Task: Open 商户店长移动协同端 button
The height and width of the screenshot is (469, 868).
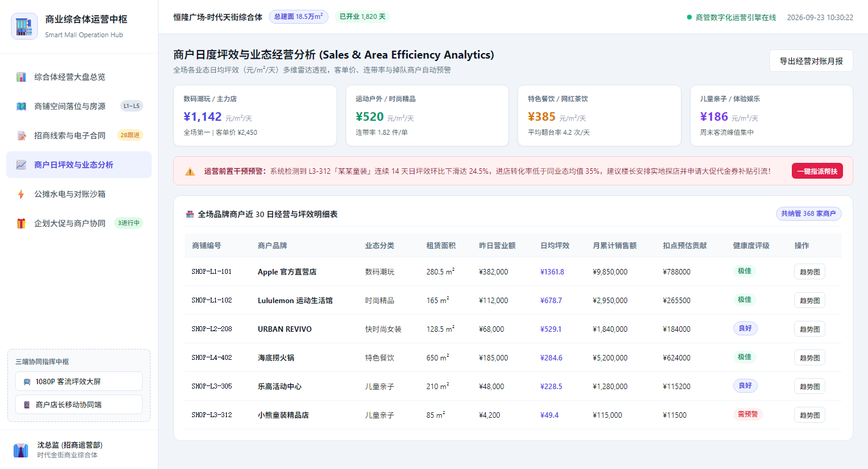Action: click(79, 404)
